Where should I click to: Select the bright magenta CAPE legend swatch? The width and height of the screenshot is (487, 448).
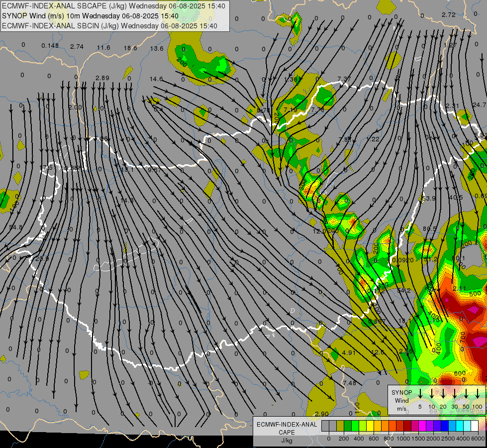[x=422, y=426]
